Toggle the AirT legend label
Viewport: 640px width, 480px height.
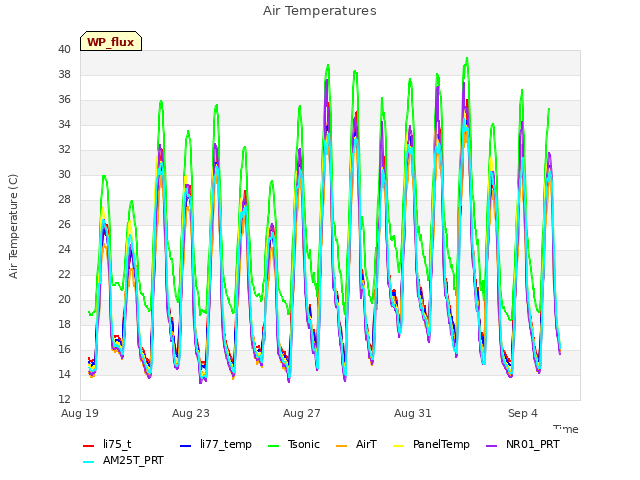tap(366, 444)
